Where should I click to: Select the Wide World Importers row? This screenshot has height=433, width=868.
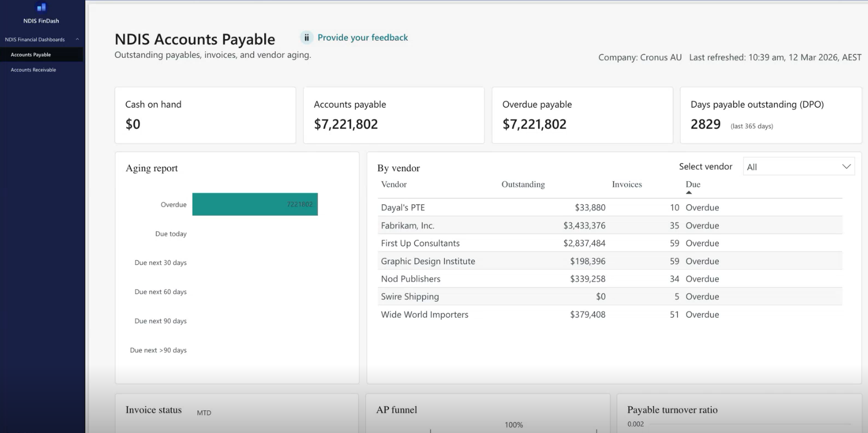424,315
